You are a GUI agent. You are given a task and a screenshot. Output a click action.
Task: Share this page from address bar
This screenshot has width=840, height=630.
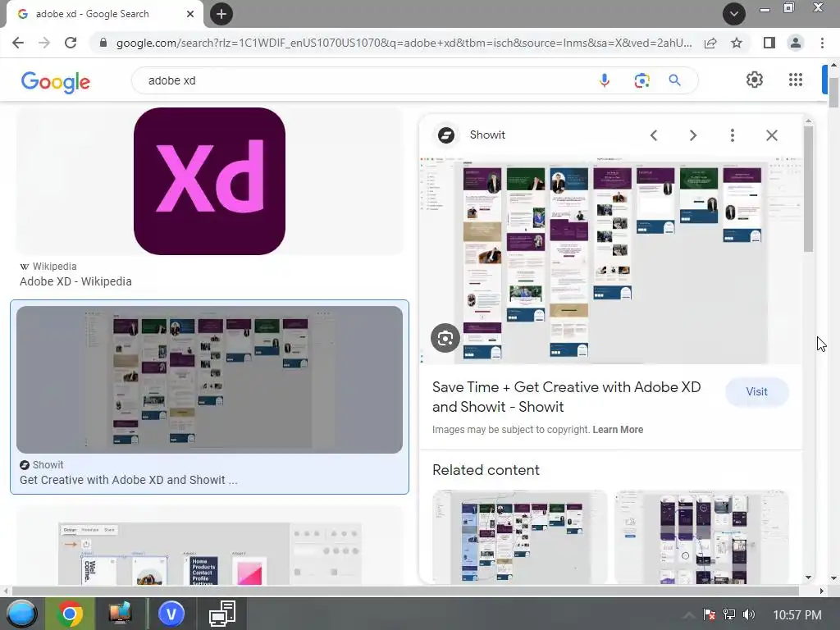click(710, 43)
